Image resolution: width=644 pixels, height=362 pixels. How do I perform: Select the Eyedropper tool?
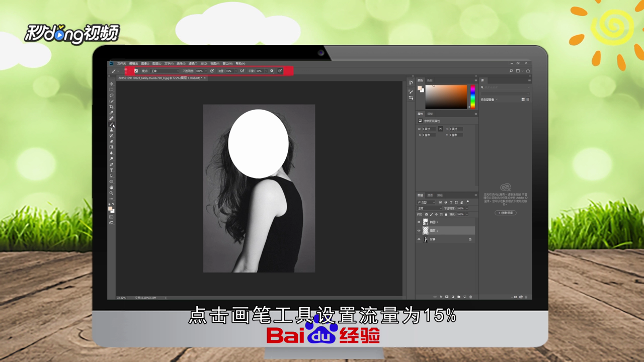[x=111, y=113]
